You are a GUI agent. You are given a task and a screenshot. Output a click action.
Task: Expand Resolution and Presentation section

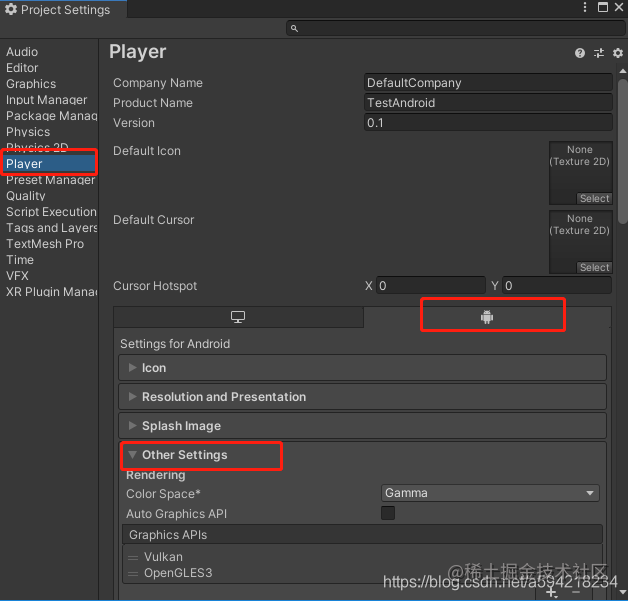[x=362, y=396]
